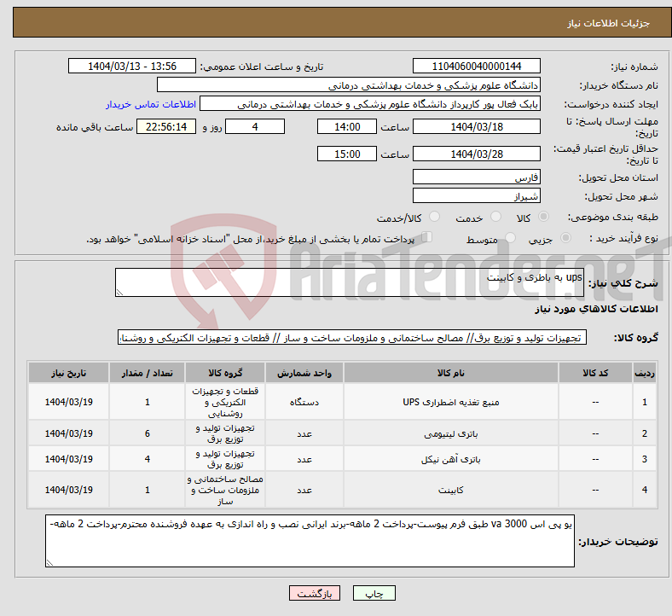The height and width of the screenshot is (616, 672).
Task: Select the کالا radio button
Action: pyautogui.click(x=543, y=217)
